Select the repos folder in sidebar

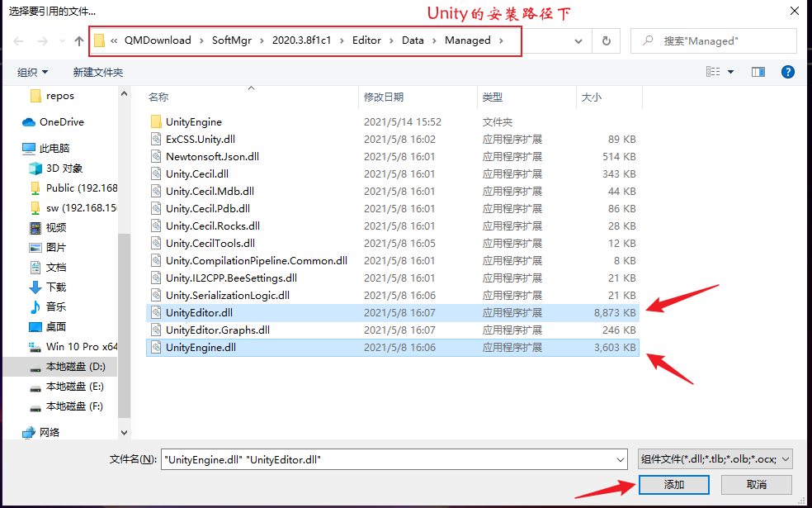click(52, 96)
